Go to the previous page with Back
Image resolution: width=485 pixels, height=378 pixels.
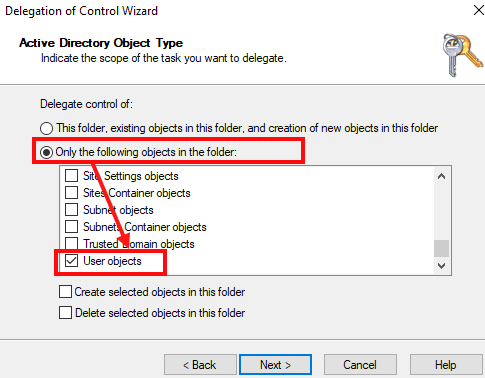click(200, 365)
